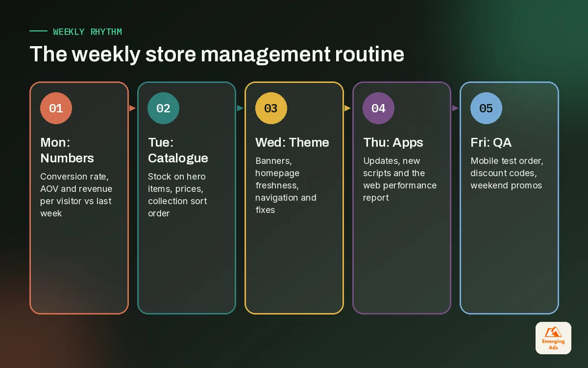Click the blue 05 step circle
Viewport: 588px width, 368px height.
tap(486, 108)
